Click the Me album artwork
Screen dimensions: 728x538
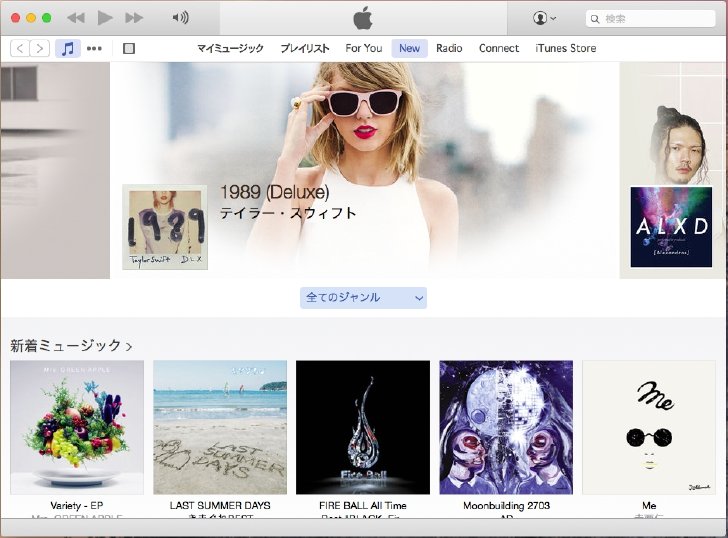[x=649, y=428]
